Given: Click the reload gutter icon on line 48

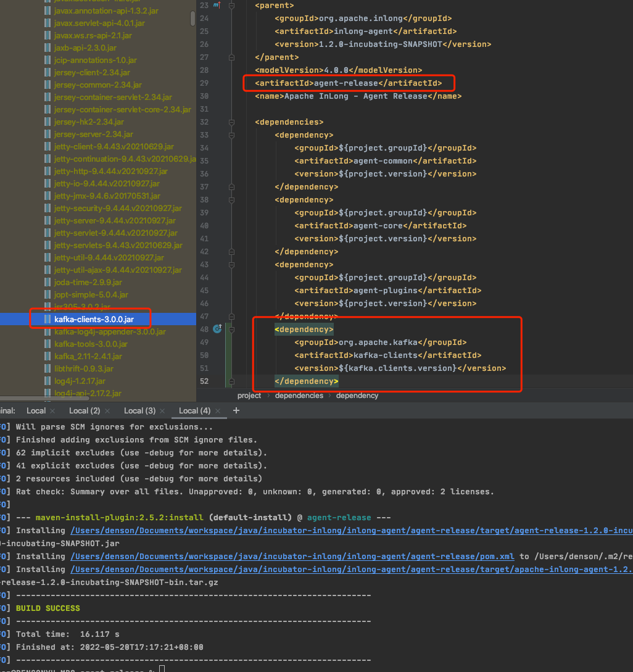Looking at the screenshot, I should tap(217, 329).
